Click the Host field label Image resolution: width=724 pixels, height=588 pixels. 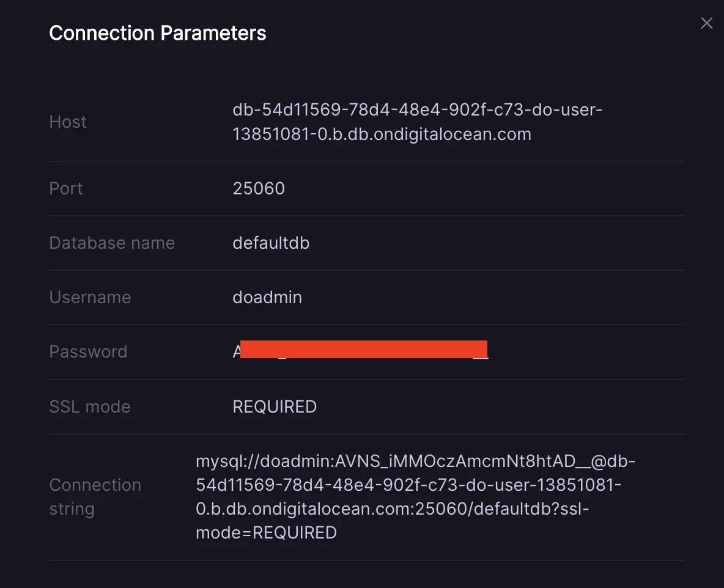(x=68, y=122)
